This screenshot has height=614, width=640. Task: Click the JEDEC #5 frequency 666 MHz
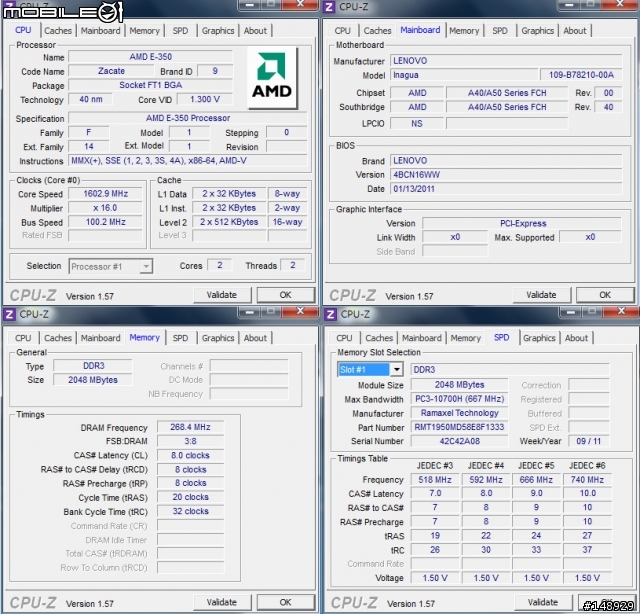pyautogui.click(x=536, y=480)
